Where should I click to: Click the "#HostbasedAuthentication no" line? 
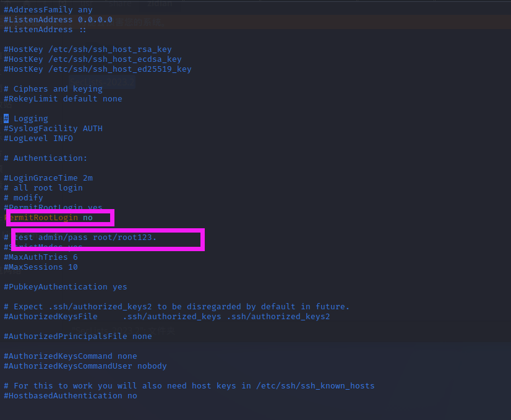[x=71, y=396]
